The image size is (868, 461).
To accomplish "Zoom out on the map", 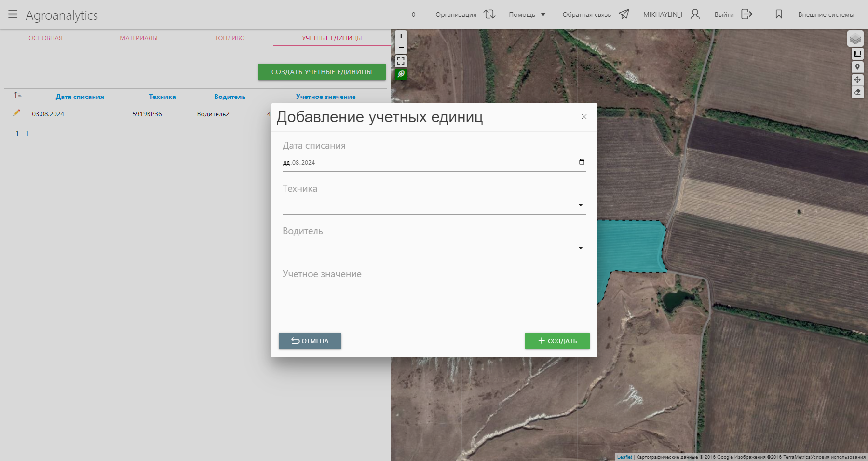I will 401,48.
